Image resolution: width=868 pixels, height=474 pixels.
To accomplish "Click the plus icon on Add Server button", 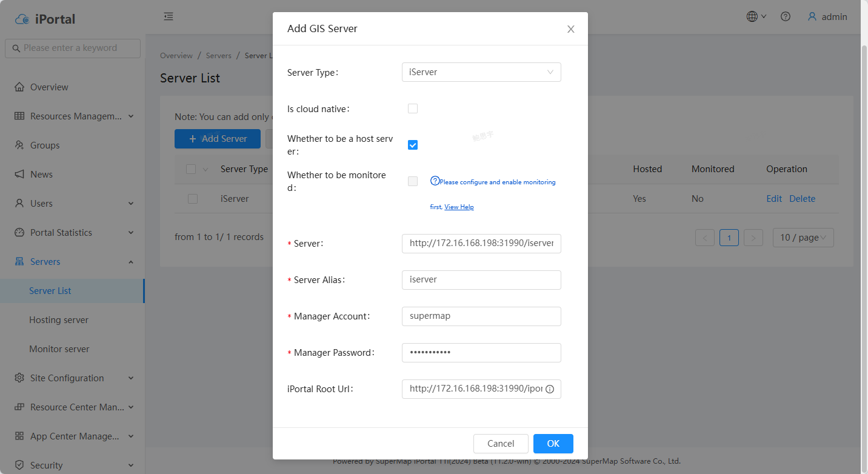I will [193, 139].
